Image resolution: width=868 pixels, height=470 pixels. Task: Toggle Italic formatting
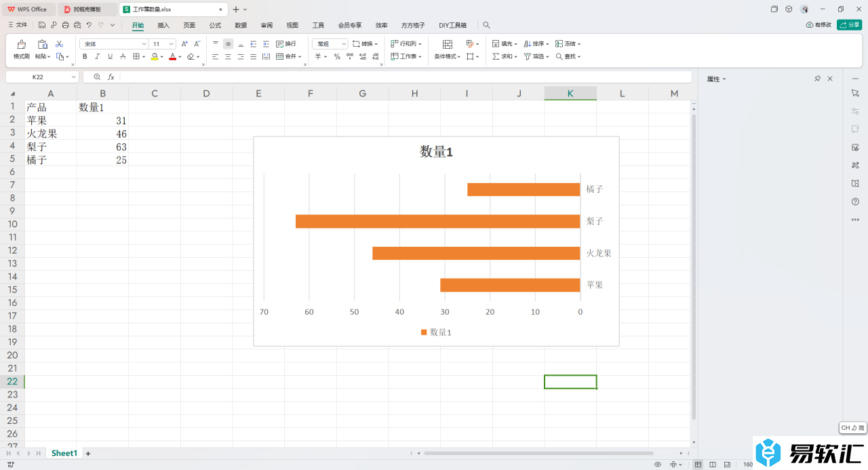click(x=97, y=57)
